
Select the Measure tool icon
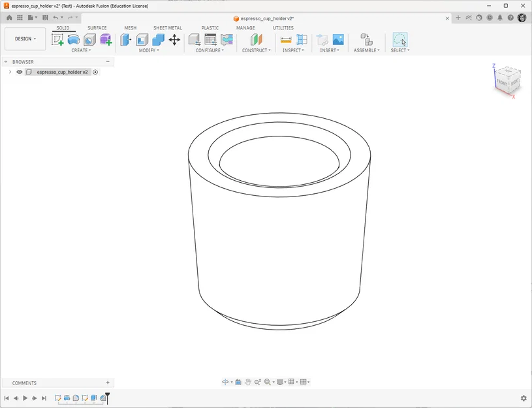pos(286,40)
